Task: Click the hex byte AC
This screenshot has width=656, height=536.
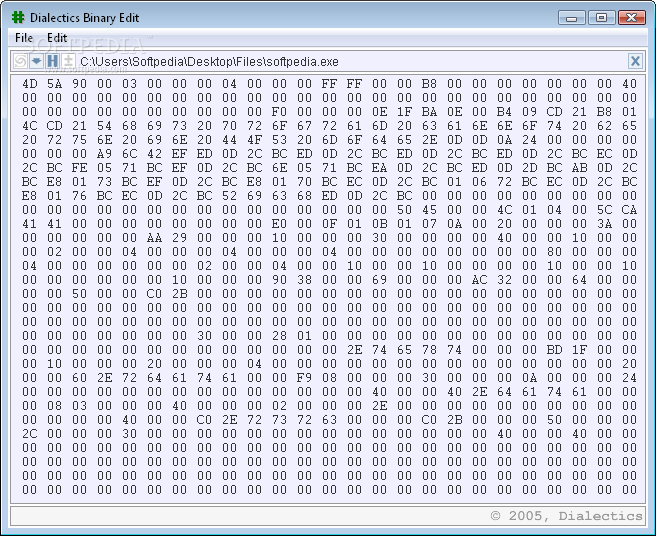Action: 479,280
